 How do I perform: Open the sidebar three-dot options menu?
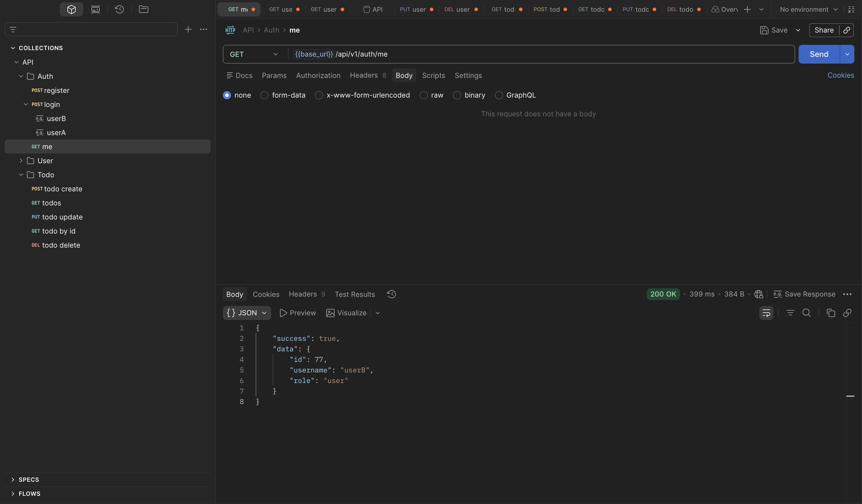coord(203,29)
